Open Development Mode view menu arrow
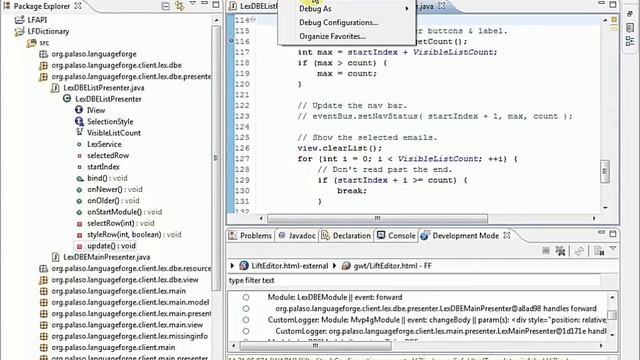 coord(612,248)
